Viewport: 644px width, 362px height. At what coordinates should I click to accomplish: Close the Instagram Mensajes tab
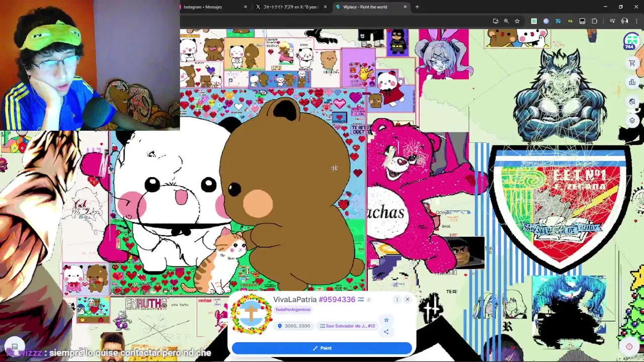click(x=246, y=7)
